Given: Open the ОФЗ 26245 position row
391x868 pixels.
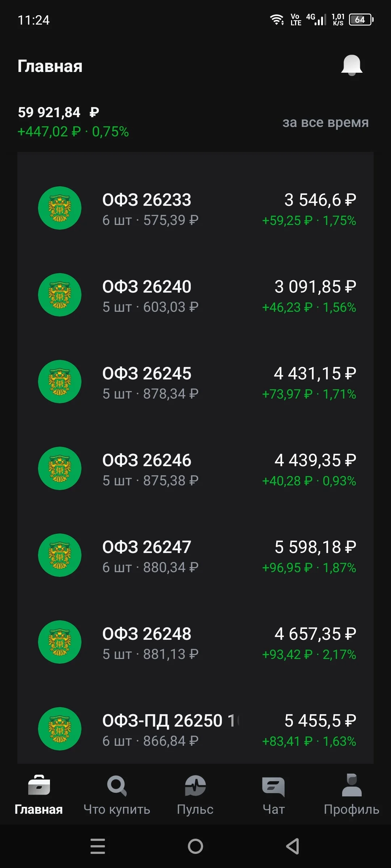Looking at the screenshot, I should [x=195, y=382].
